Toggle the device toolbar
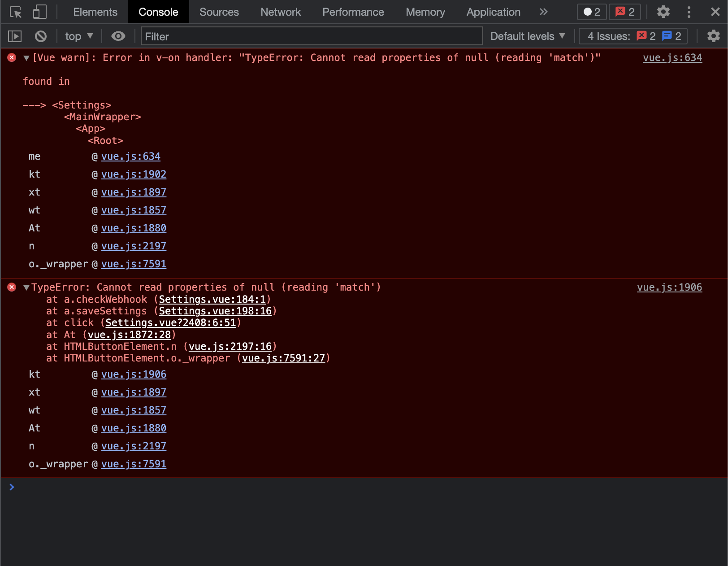The width and height of the screenshot is (728, 566). click(x=39, y=12)
